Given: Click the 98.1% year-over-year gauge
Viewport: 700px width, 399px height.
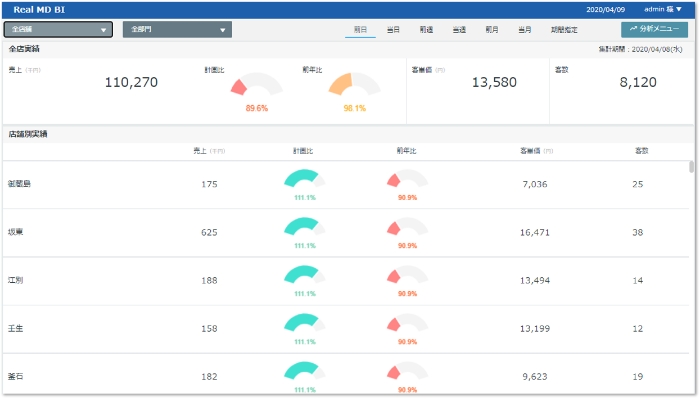Looking at the screenshot, I should point(354,85).
